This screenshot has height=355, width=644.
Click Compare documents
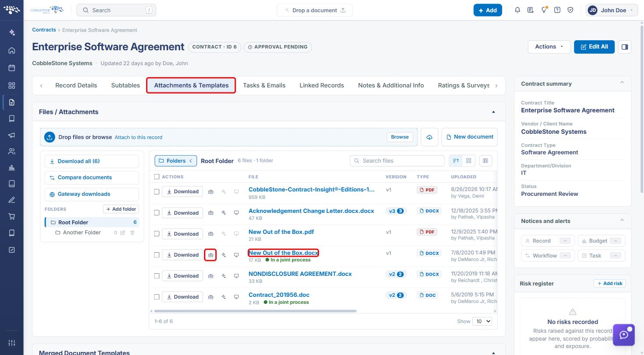91,177
